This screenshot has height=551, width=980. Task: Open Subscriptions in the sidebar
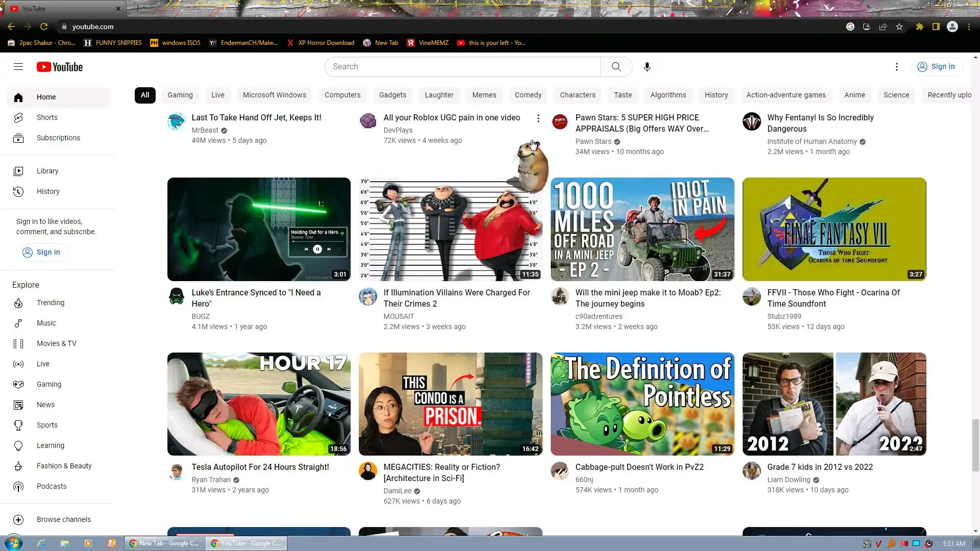58,138
